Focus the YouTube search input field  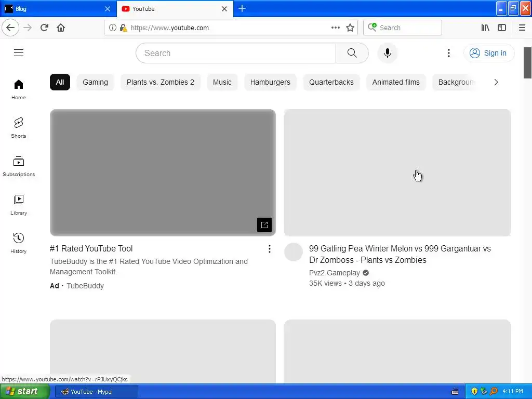[236, 53]
